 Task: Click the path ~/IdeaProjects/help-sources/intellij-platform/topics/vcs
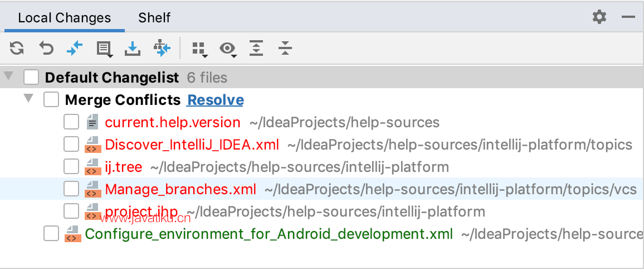tap(451, 189)
